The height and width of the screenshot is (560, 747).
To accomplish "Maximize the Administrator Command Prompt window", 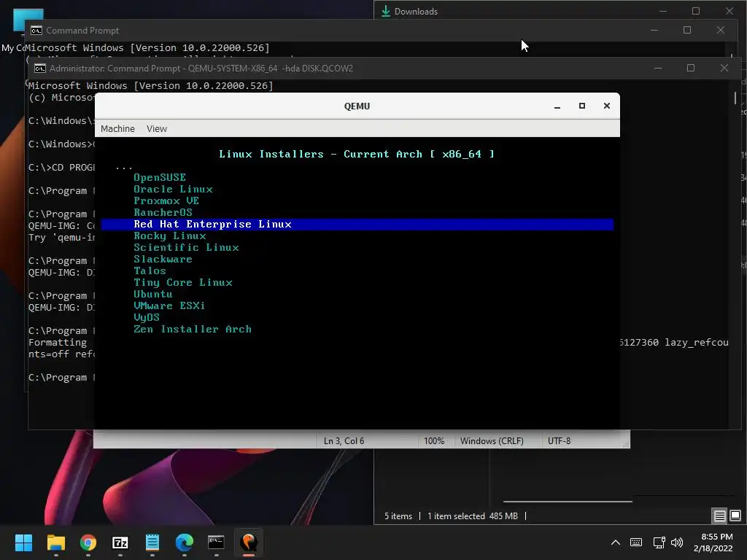I will pos(690,68).
